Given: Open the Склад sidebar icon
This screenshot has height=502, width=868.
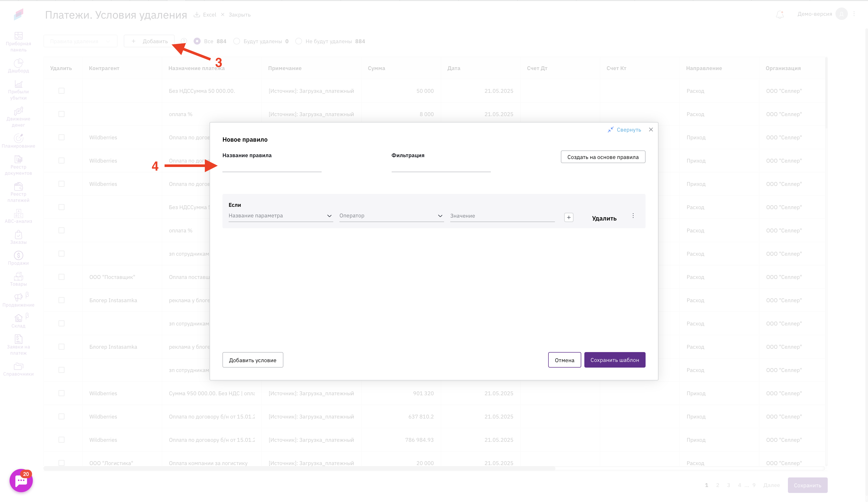Looking at the screenshot, I should click(x=18, y=318).
